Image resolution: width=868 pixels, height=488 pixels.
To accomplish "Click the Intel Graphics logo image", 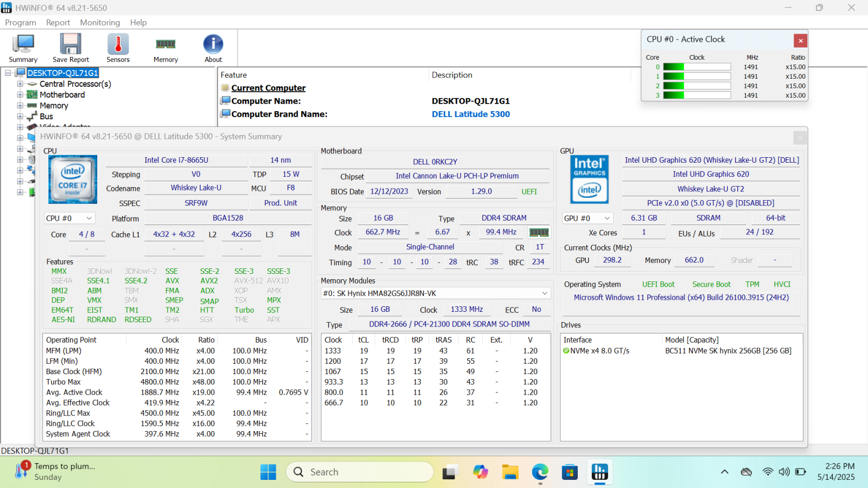I will 589,179.
